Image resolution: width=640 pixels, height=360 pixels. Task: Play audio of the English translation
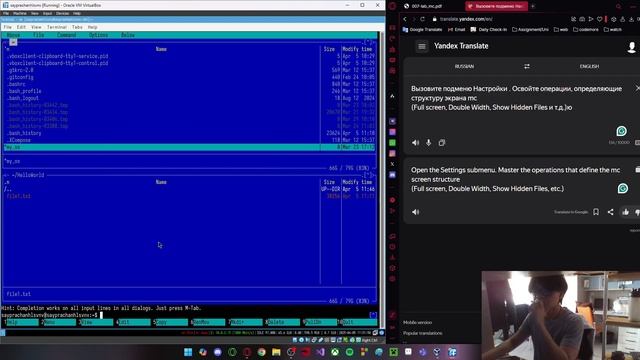[x=416, y=212]
